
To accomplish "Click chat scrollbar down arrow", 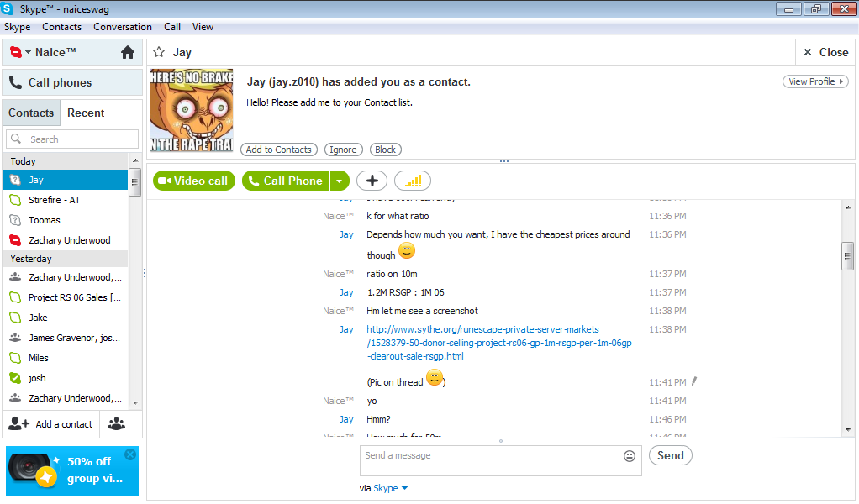I will pyautogui.click(x=848, y=430).
